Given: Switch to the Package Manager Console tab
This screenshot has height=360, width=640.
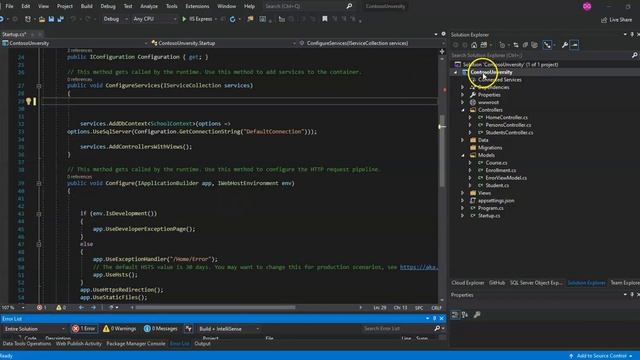Looking at the screenshot, I should tap(136, 344).
